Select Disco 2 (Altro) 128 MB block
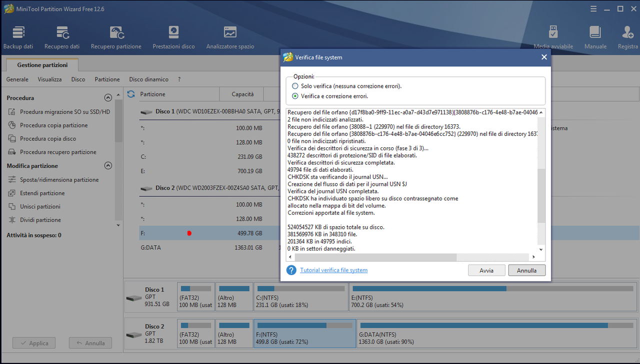 (234, 333)
